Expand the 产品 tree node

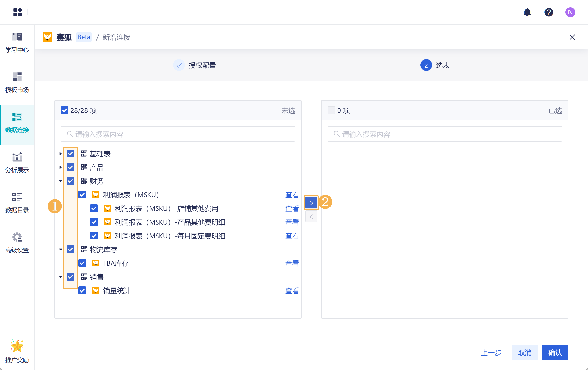(60, 167)
